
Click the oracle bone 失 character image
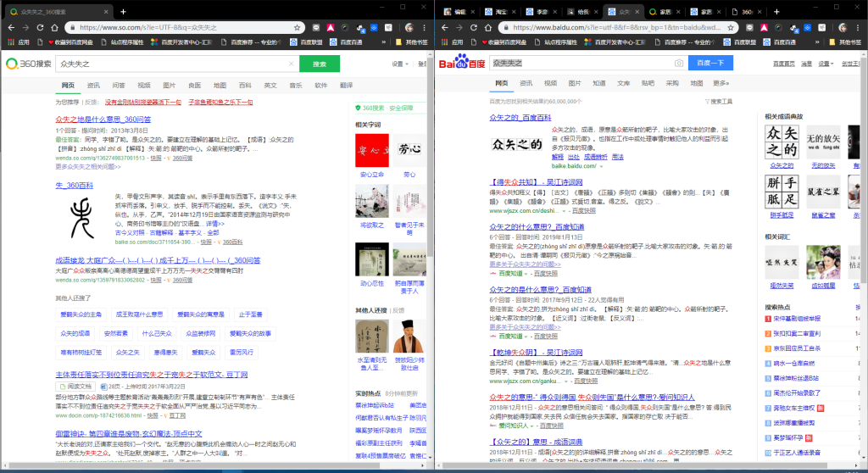click(x=82, y=218)
